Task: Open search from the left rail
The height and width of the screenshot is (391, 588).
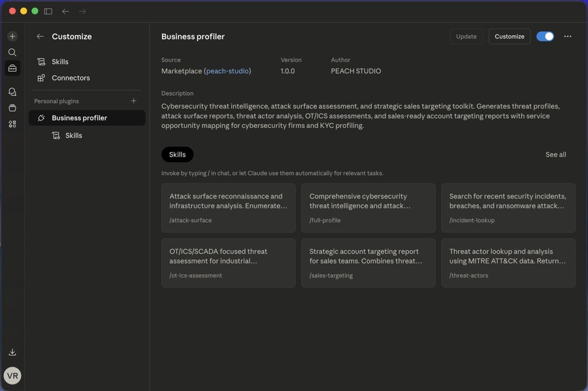Action: tap(12, 52)
